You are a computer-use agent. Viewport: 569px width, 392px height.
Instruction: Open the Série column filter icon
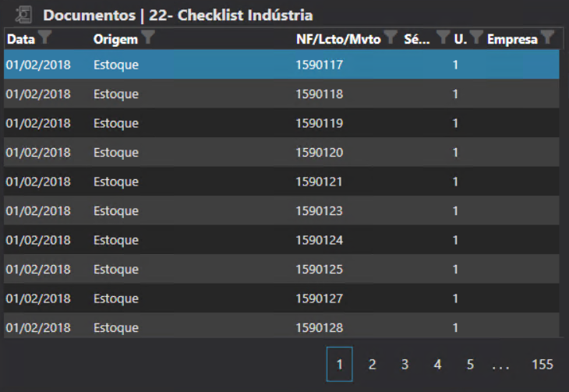click(x=443, y=37)
